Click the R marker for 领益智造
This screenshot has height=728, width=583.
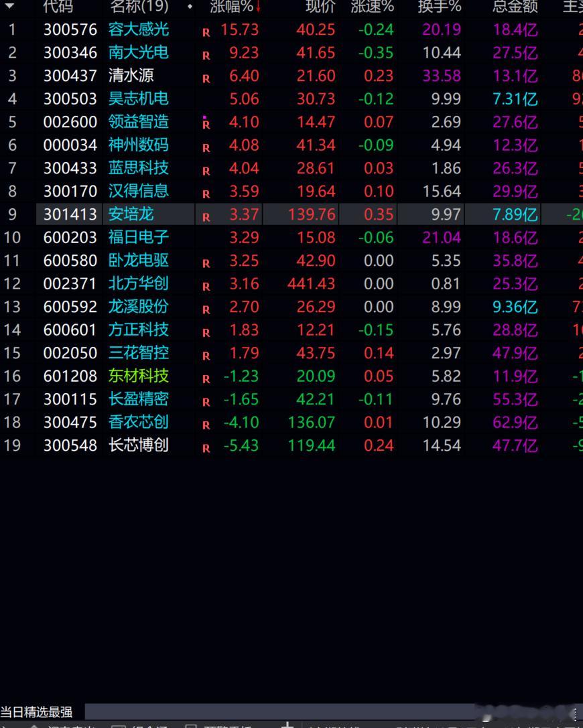[206, 123]
